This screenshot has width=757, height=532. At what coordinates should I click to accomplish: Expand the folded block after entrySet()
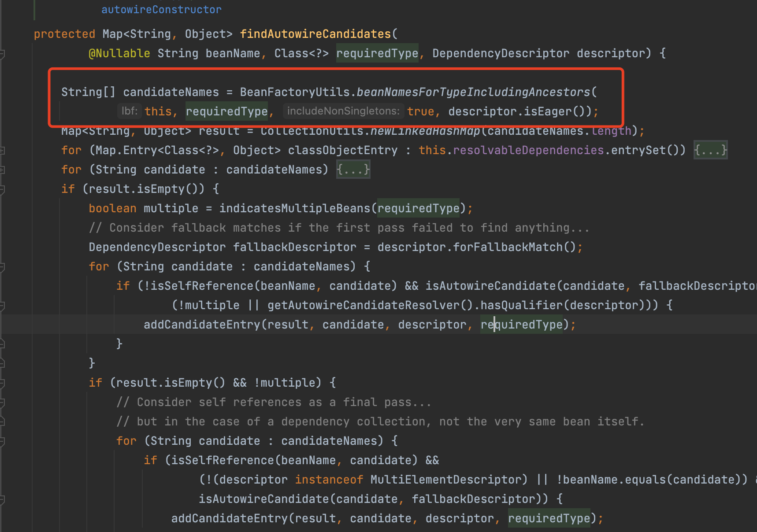(x=710, y=150)
